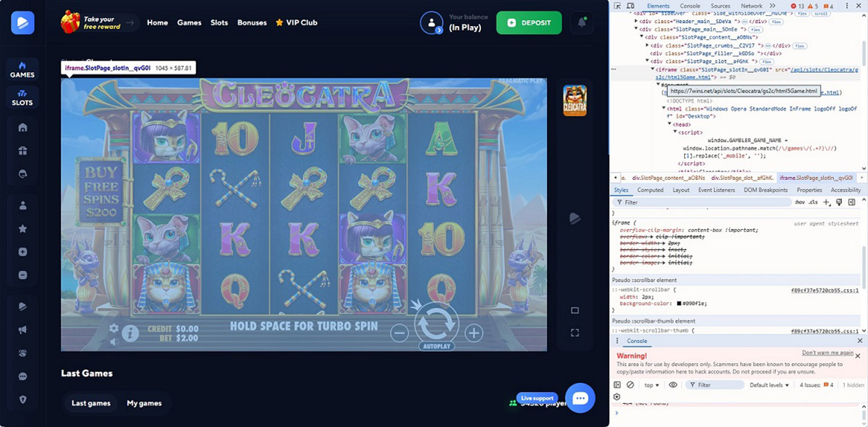This screenshot has height=427, width=868.
Task: Click the red error count in DevTools
Action: [x=798, y=6]
